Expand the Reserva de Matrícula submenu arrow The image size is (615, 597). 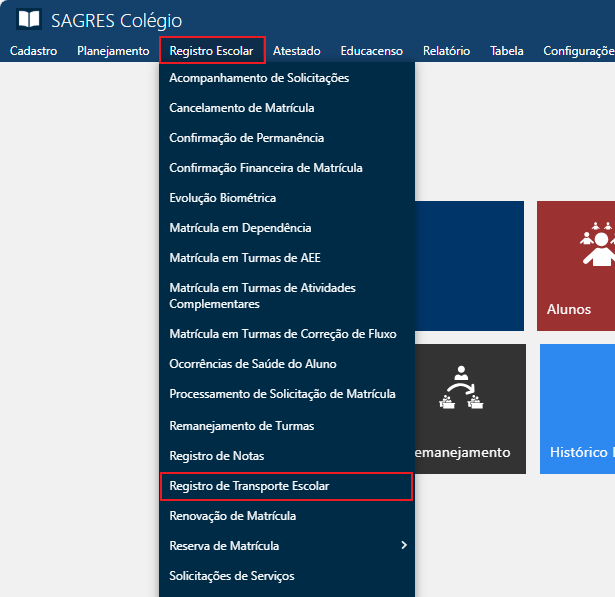pyautogui.click(x=403, y=546)
